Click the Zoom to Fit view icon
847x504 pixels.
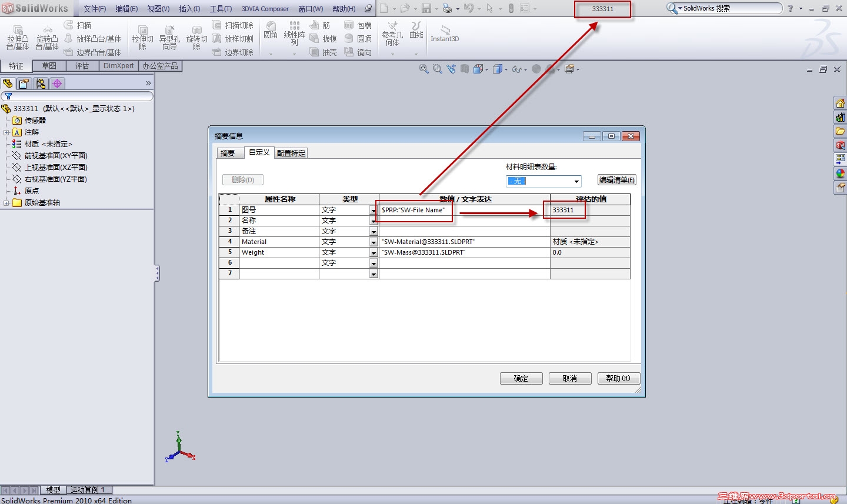(423, 69)
